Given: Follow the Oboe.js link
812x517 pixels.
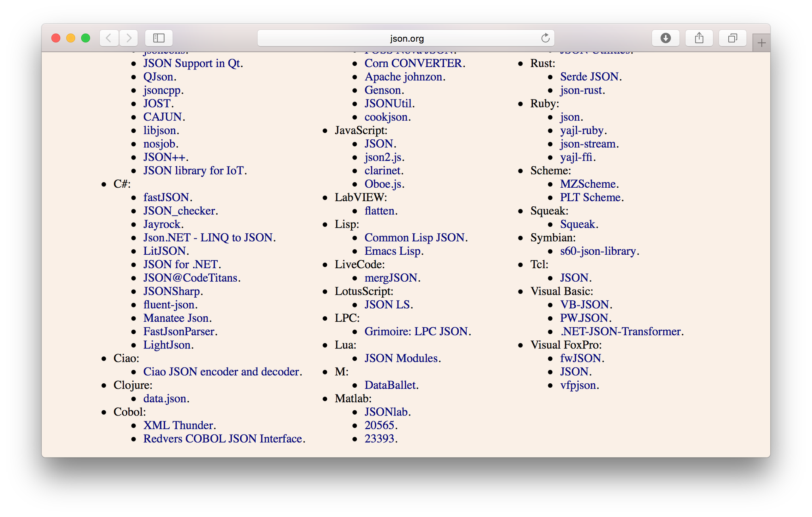Looking at the screenshot, I should pos(383,184).
